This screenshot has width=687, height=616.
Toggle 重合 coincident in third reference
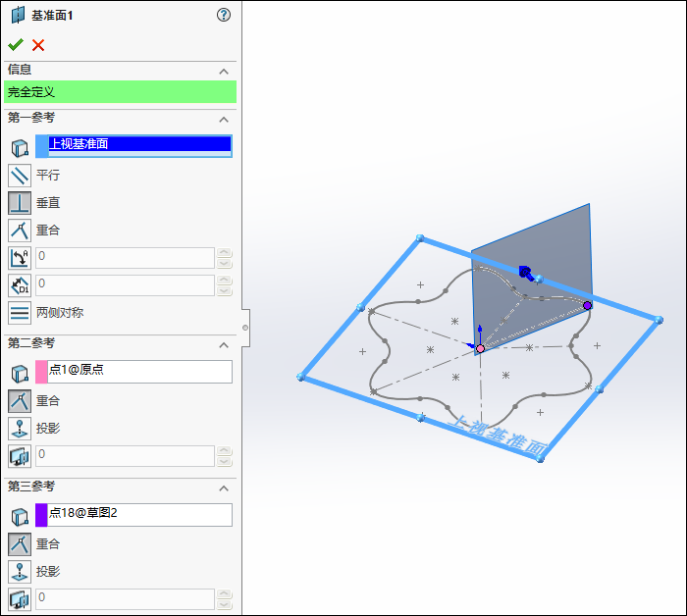pos(20,544)
